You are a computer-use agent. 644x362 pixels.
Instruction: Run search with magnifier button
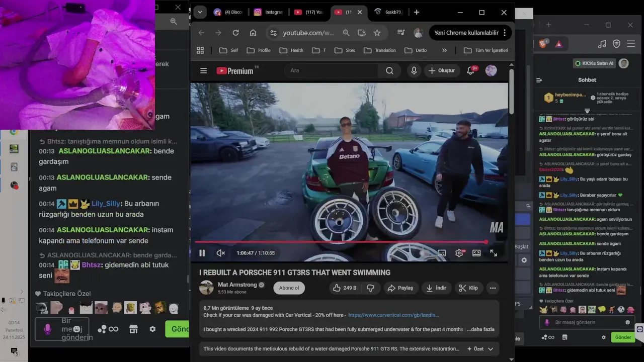(x=389, y=71)
